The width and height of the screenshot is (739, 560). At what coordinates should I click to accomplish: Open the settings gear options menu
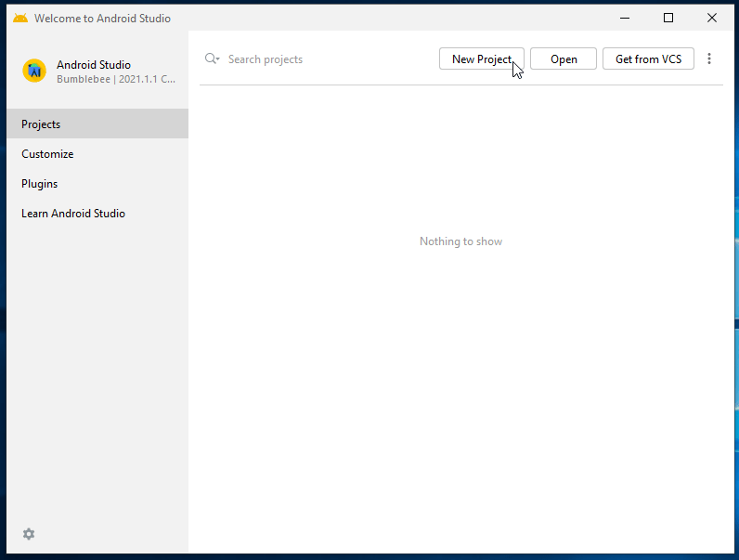pos(29,534)
